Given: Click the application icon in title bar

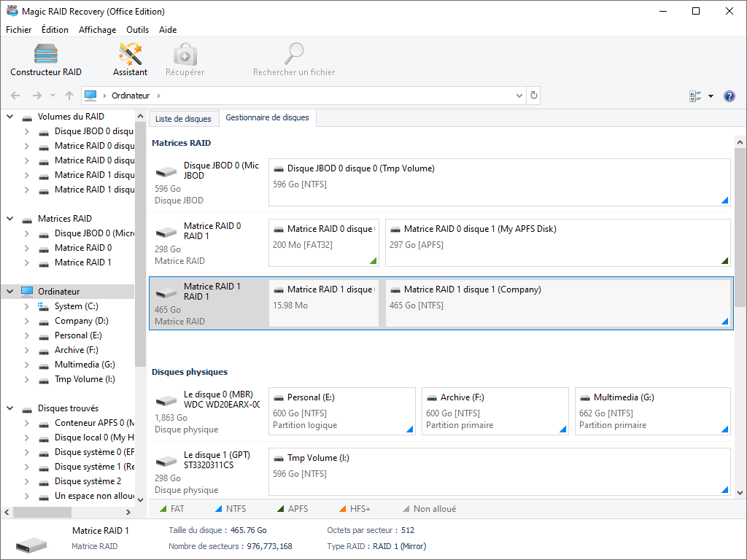Looking at the screenshot, I should [12, 11].
